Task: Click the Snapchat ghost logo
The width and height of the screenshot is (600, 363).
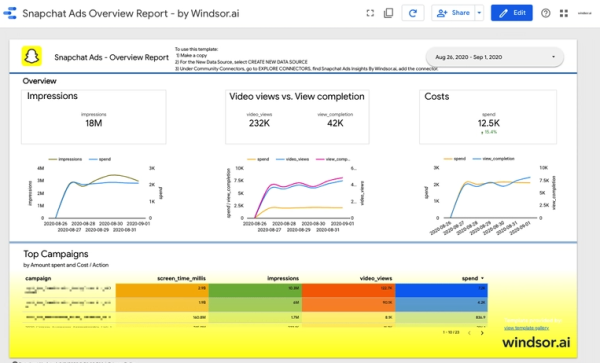Action: [32, 56]
